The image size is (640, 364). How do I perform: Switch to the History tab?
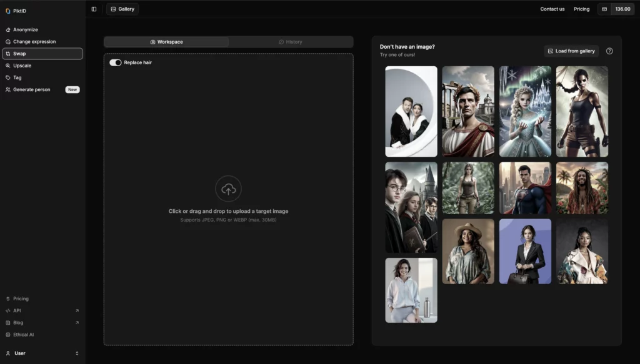coord(291,42)
